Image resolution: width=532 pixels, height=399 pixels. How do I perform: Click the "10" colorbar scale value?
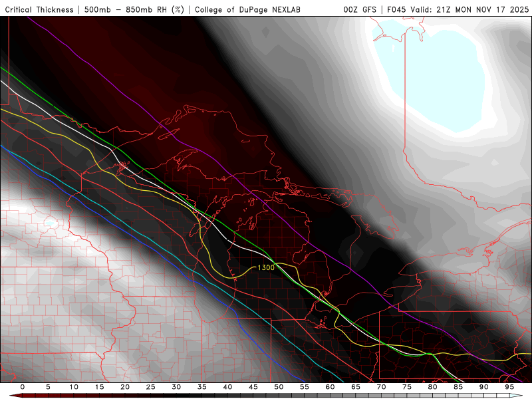click(x=74, y=387)
